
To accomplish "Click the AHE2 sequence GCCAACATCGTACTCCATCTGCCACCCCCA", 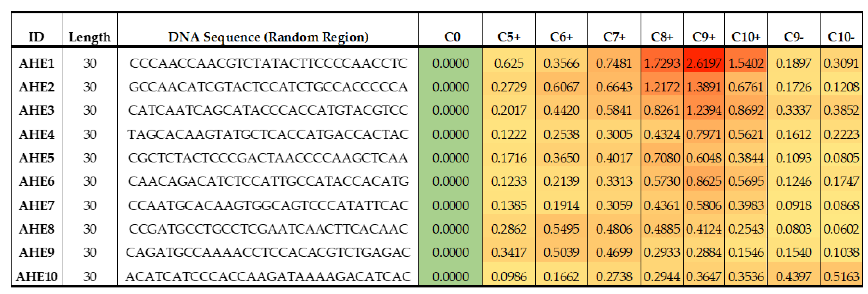I will (268, 87).
